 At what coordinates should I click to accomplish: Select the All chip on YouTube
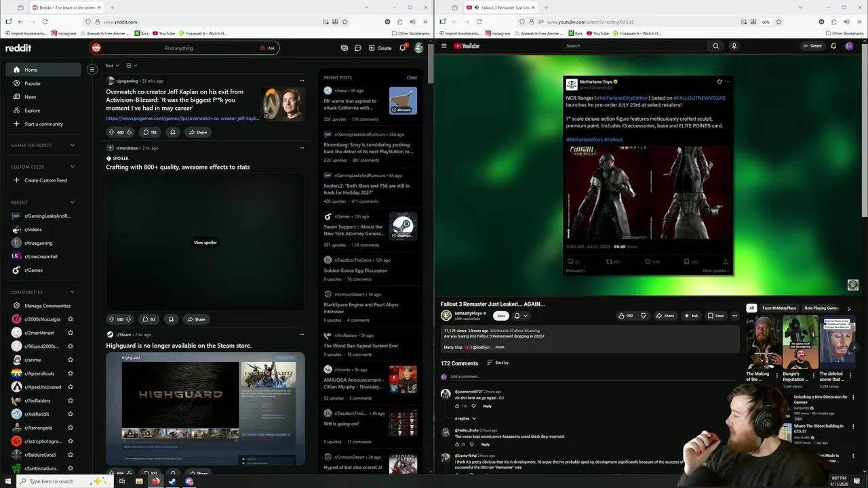tap(751, 308)
